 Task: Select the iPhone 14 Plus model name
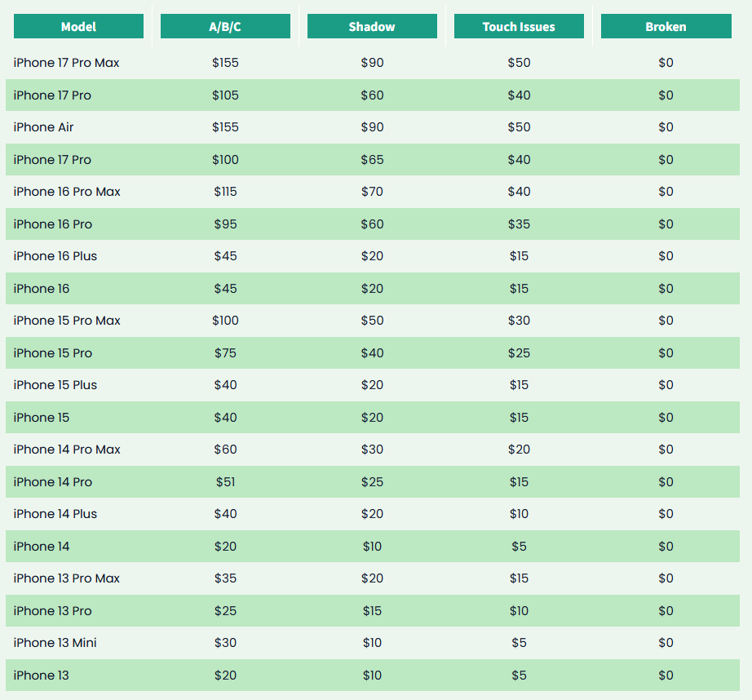(x=55, y=514)
